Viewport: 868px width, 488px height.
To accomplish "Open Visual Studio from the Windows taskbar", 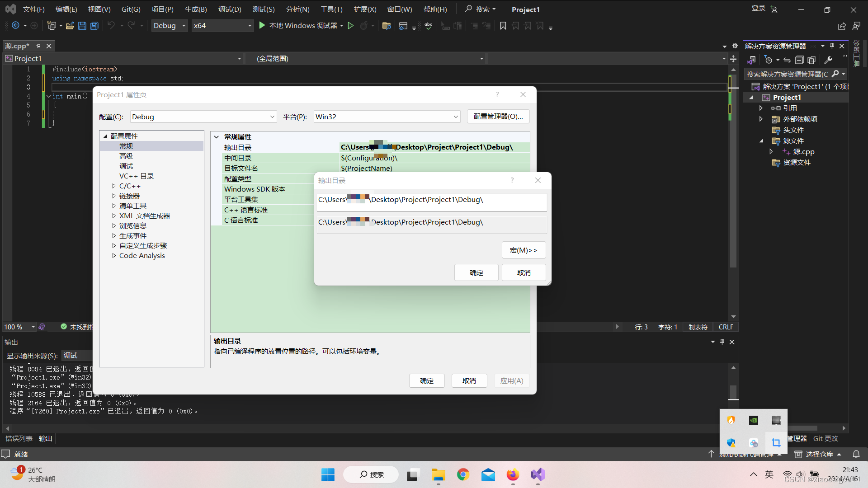I will (x=538, y=474).
